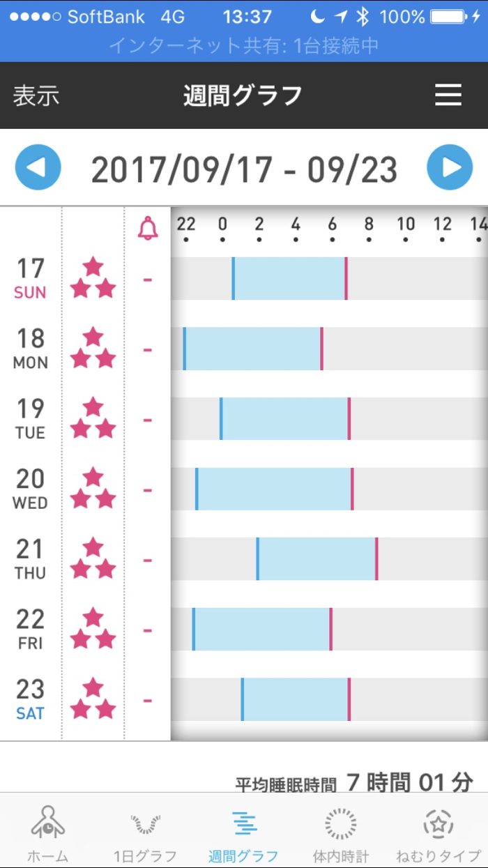
Task: Tap star rating for Sunday 17
Action: [x=93, y=278]
